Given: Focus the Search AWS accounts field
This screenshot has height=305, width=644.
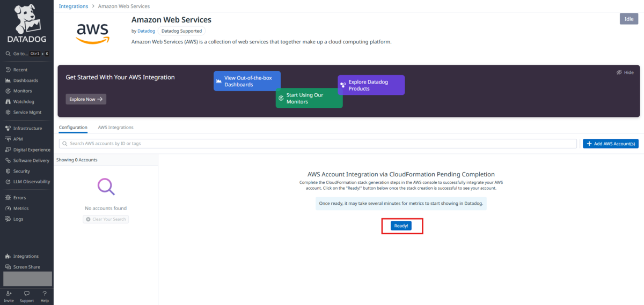Looking at the screenshot, I should point(318,144).
